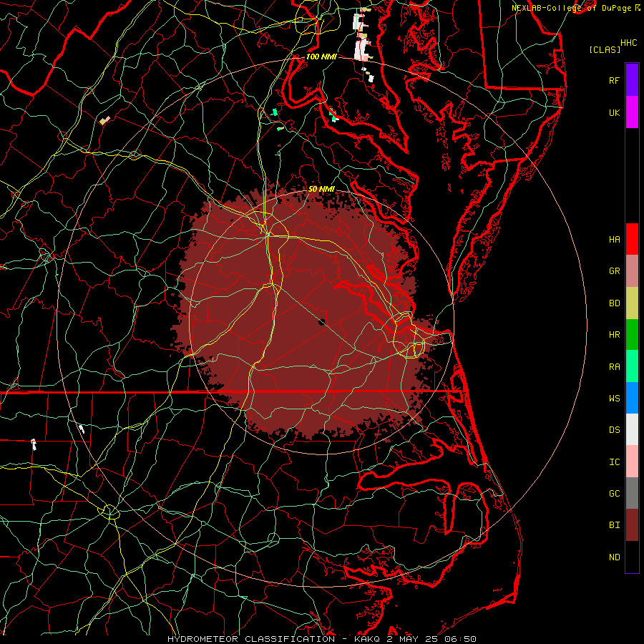Click the ND black legend swatch

click(632, 557)
